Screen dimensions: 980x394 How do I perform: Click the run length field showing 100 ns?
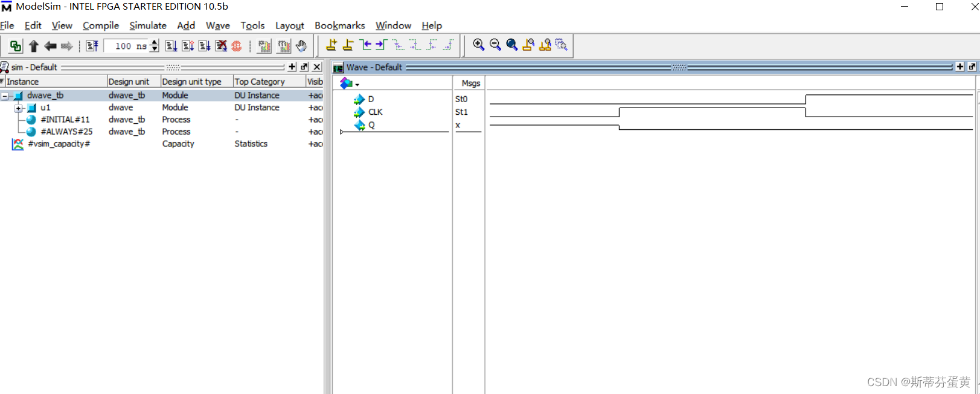point(127,46)
